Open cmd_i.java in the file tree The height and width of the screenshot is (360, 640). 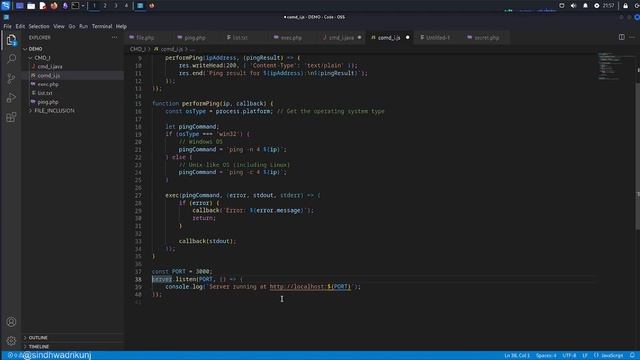click(x=50, y=67)
